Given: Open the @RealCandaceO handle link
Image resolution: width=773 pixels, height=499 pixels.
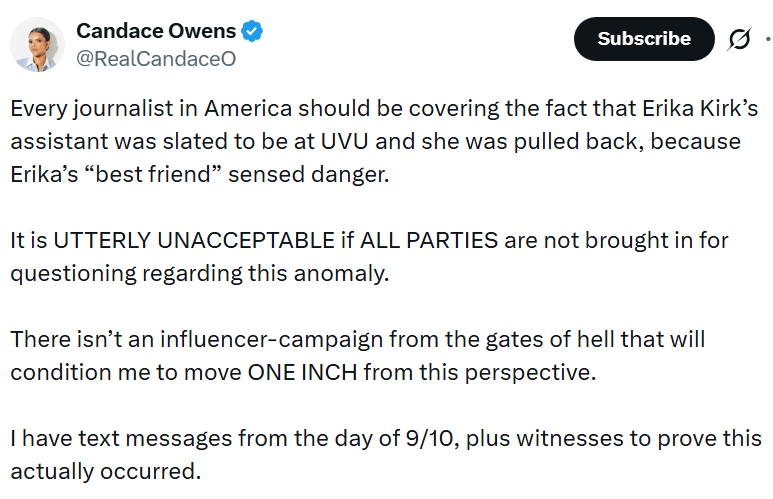Looking at the screenshot, I should point(156,59).
